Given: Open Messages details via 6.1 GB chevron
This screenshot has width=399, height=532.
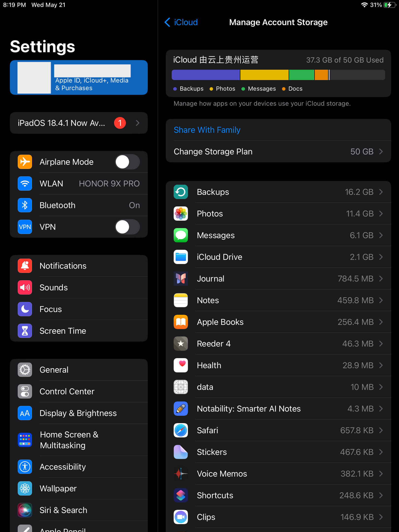Looking at the screenshot, I should coord(381,235).
